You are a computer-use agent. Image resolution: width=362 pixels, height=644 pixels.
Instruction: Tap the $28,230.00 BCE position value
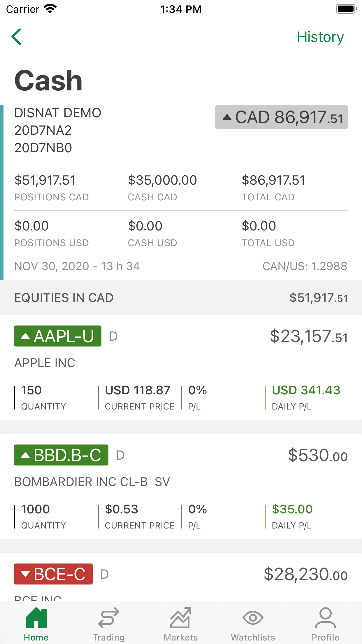point(305,575)
